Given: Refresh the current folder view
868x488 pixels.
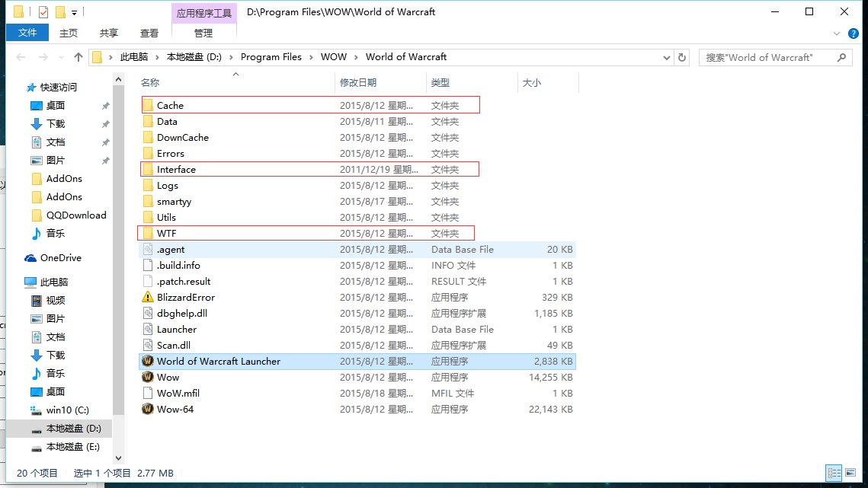Looking at the screenshot, I should (682, 57).
